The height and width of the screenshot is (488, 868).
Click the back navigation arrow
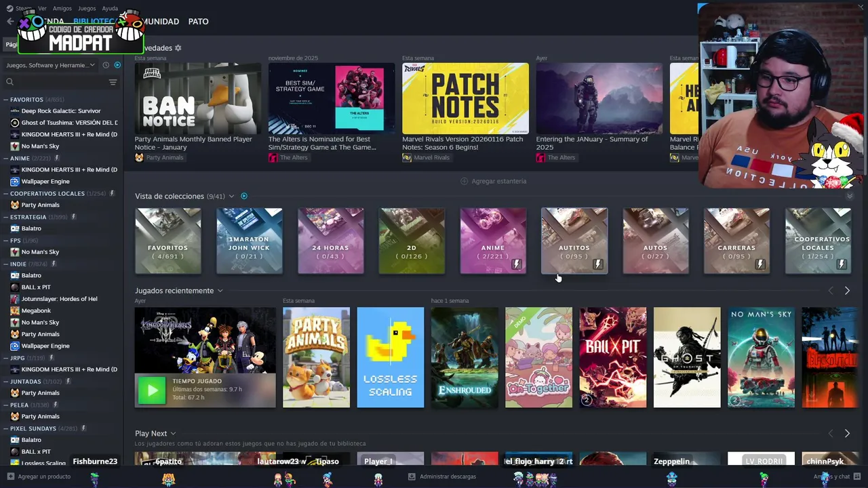click(9, 22)
